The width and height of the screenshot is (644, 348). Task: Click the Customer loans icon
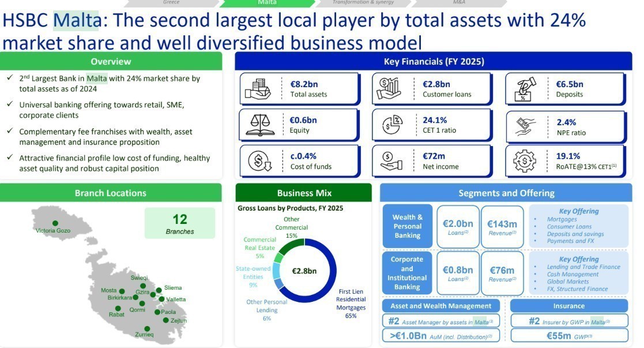coord(389,89)
